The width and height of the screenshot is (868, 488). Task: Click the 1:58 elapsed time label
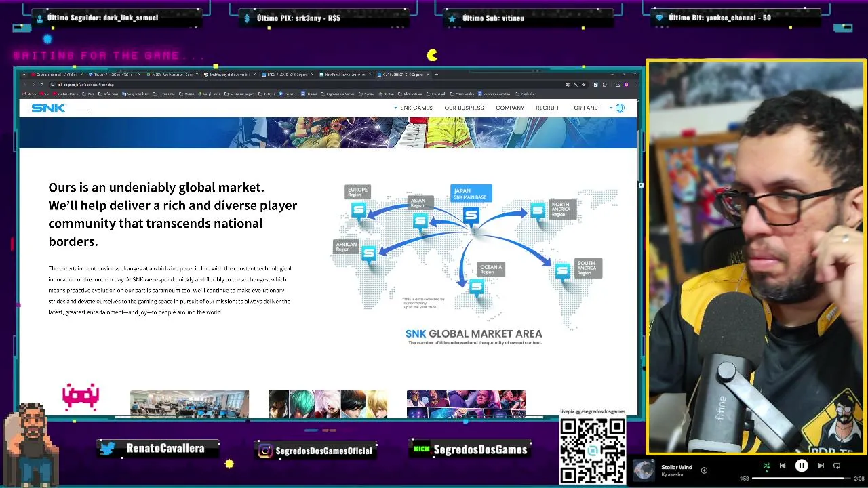point(744,479)
